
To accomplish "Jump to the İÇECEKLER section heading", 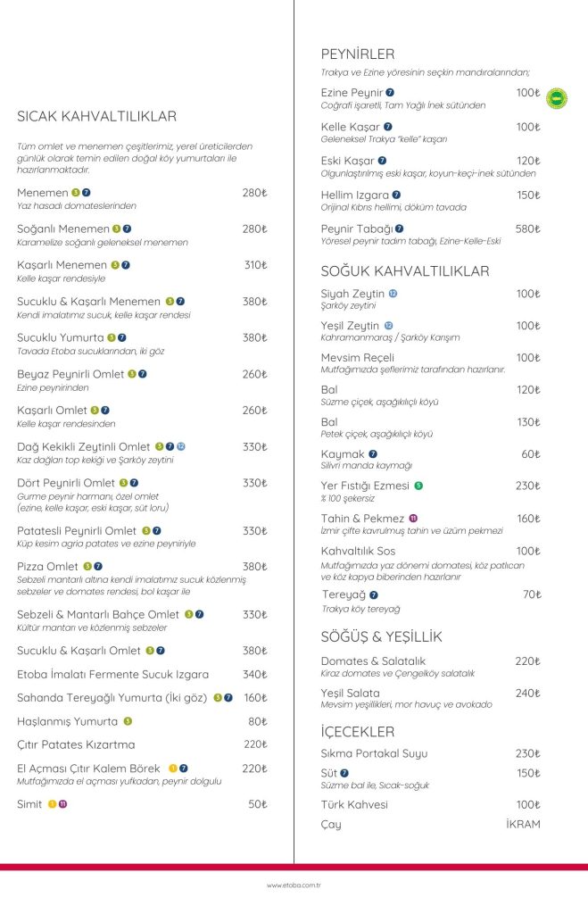I will click(358, 732).
